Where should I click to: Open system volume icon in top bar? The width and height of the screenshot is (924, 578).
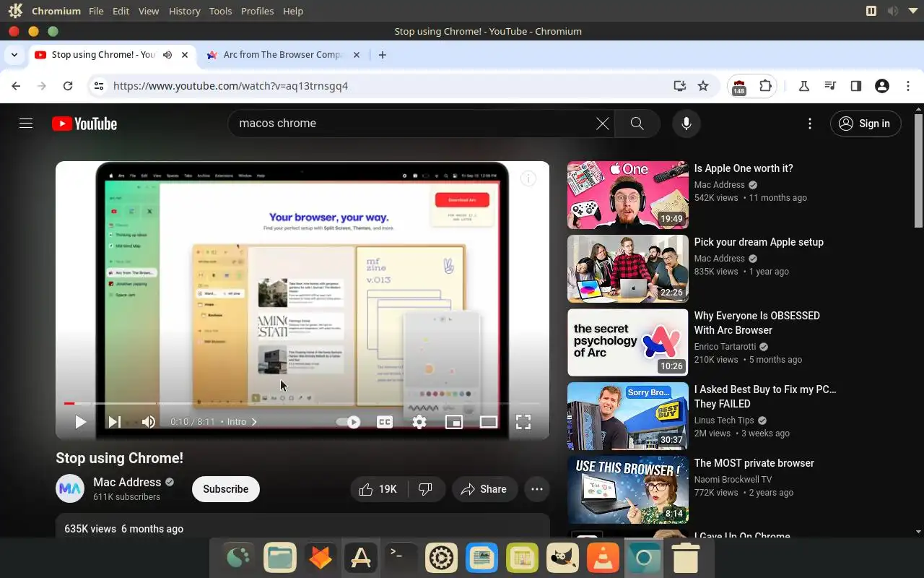893,11
